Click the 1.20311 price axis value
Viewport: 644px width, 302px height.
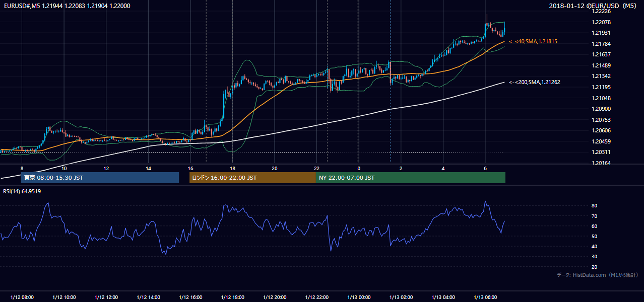601,152
